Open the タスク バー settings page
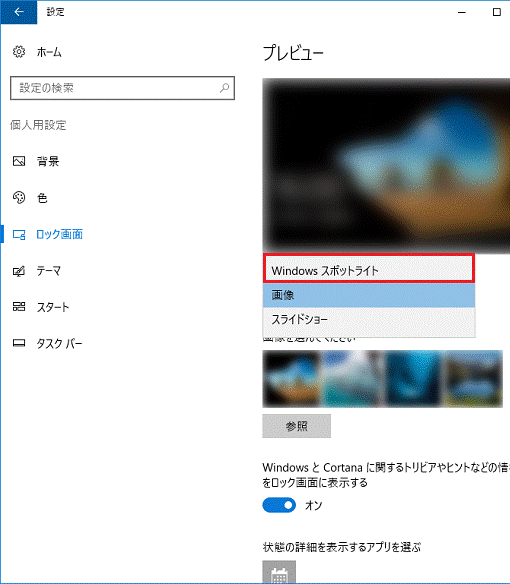This screenshot has height=584, width=510. pyautogui.click(x=59, y=343)
